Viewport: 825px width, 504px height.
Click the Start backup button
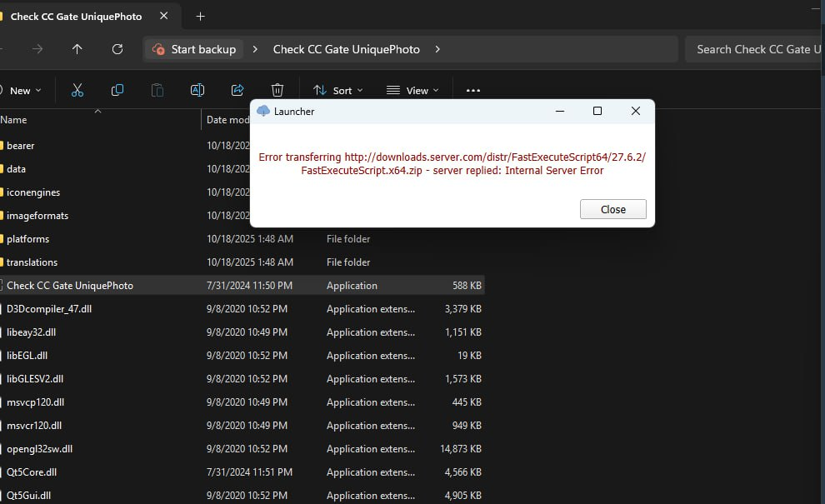click(x=196, y=49)
